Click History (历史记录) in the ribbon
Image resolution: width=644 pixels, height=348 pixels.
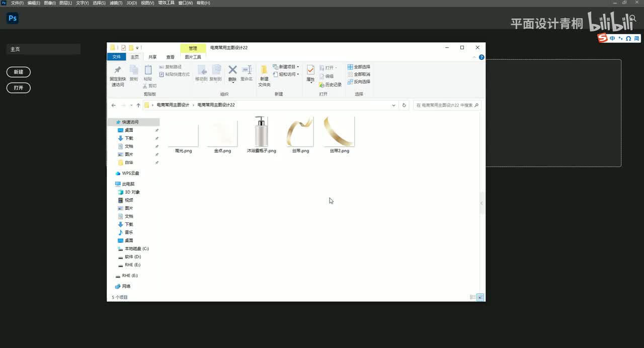coord(330,85)
